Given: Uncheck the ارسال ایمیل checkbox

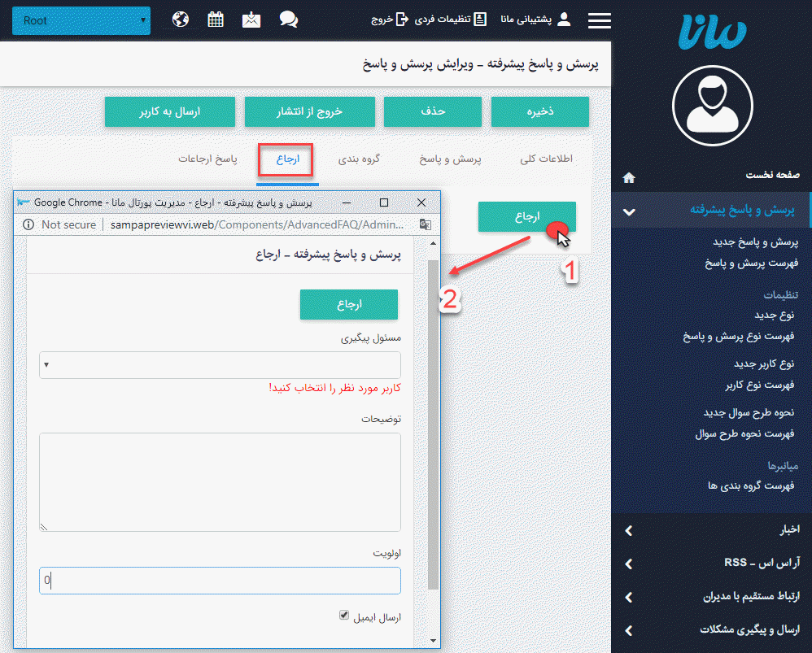Looking at the screenshot, I should point(343,615).
